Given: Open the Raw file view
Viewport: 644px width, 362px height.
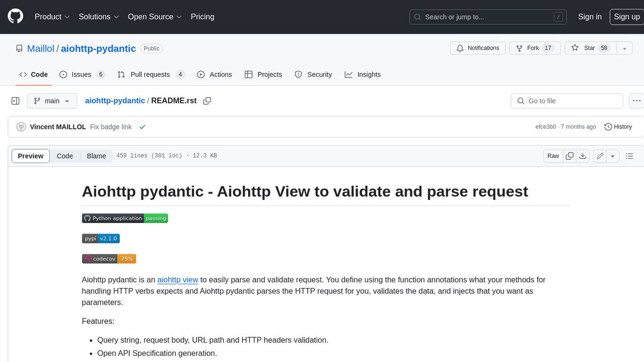Looking at the screenshot, I should (x=553, y=156).
